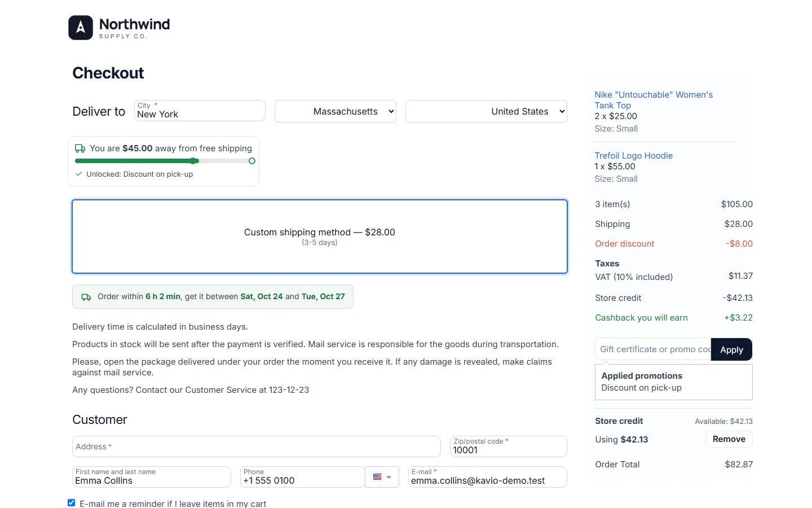Click 'Discount on pick-up' under Applied promotions
The width and height of the screenshot is (812, 508).
point(641,388)
